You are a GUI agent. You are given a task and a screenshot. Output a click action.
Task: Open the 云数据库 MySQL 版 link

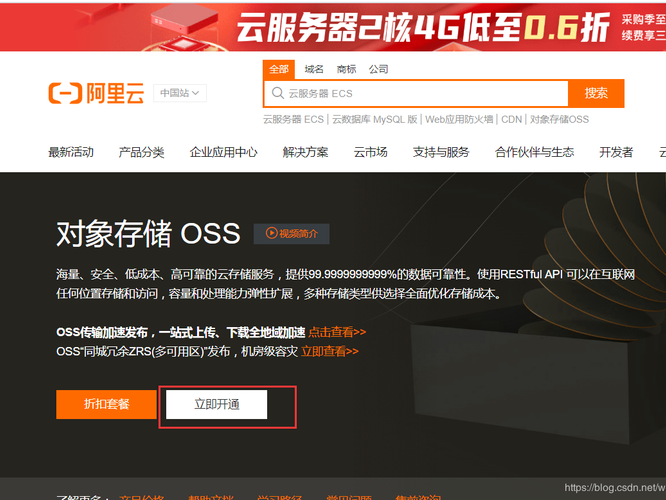point(375,119)
